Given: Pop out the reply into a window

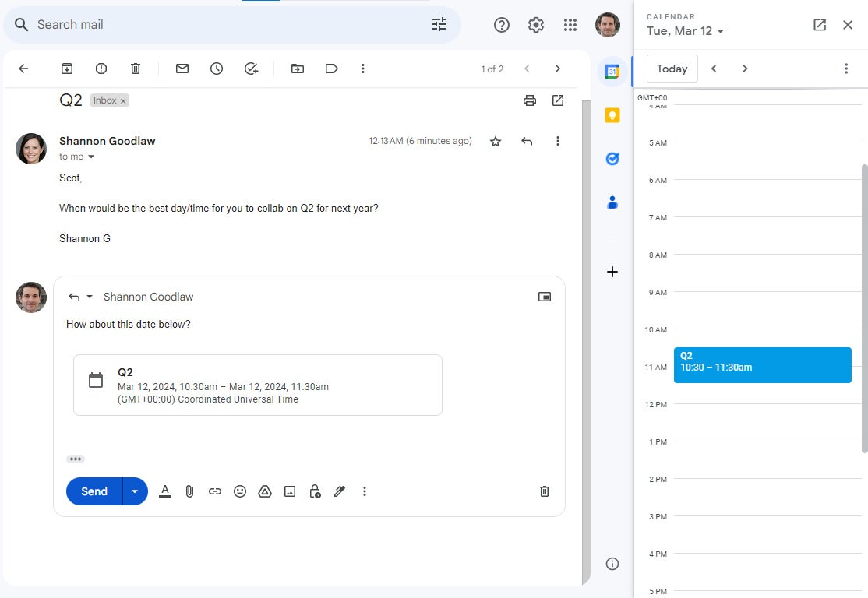Looking at the screenshot, I should 545,297.
